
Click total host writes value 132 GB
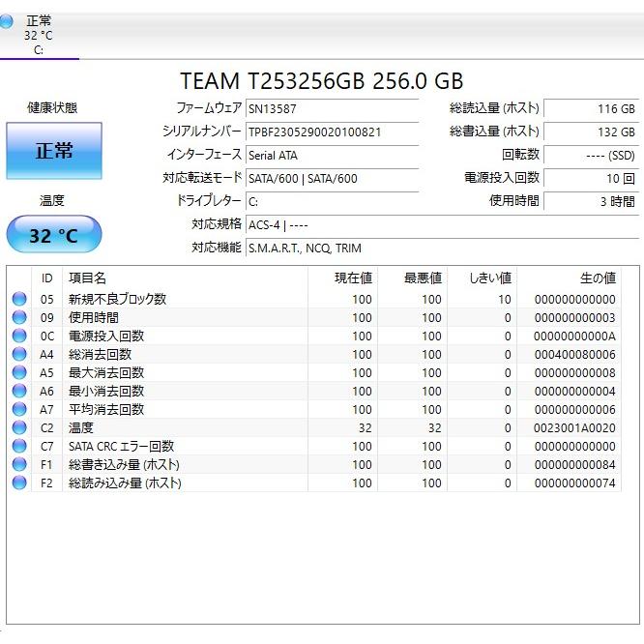[x=592, y=132]
